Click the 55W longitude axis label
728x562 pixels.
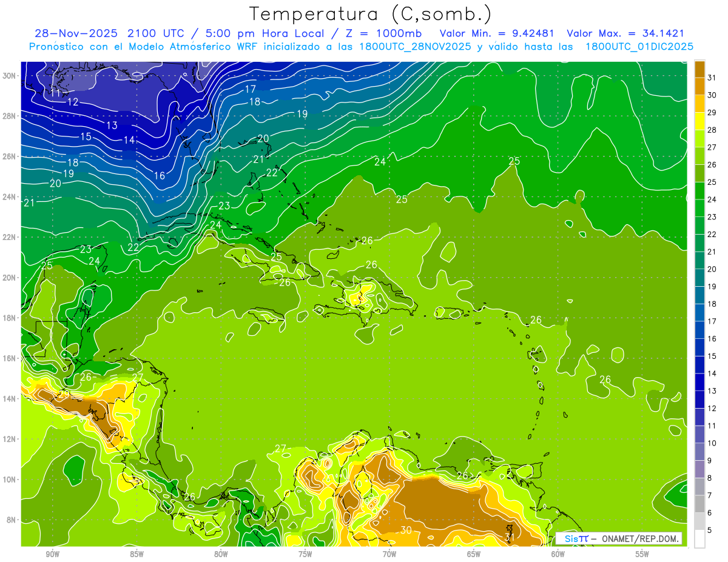pos(642,554)
